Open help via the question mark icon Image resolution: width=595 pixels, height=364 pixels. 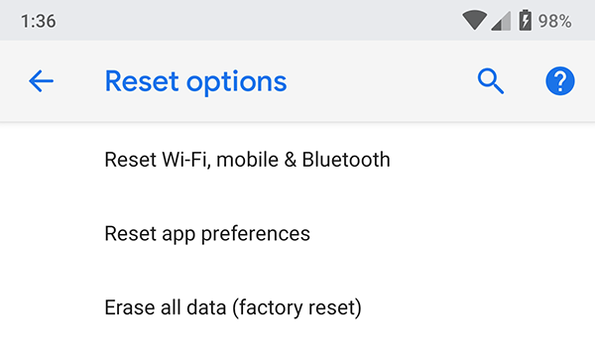560,81
